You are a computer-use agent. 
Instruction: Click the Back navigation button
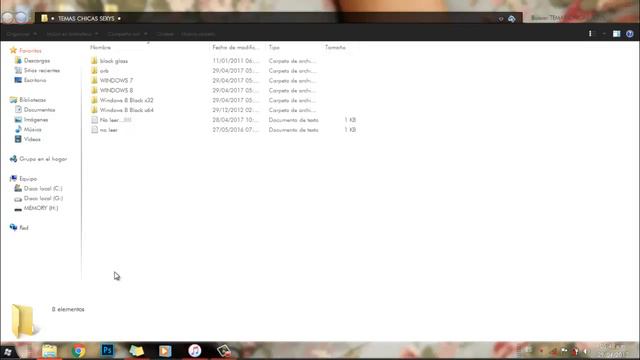pos(7,18)
